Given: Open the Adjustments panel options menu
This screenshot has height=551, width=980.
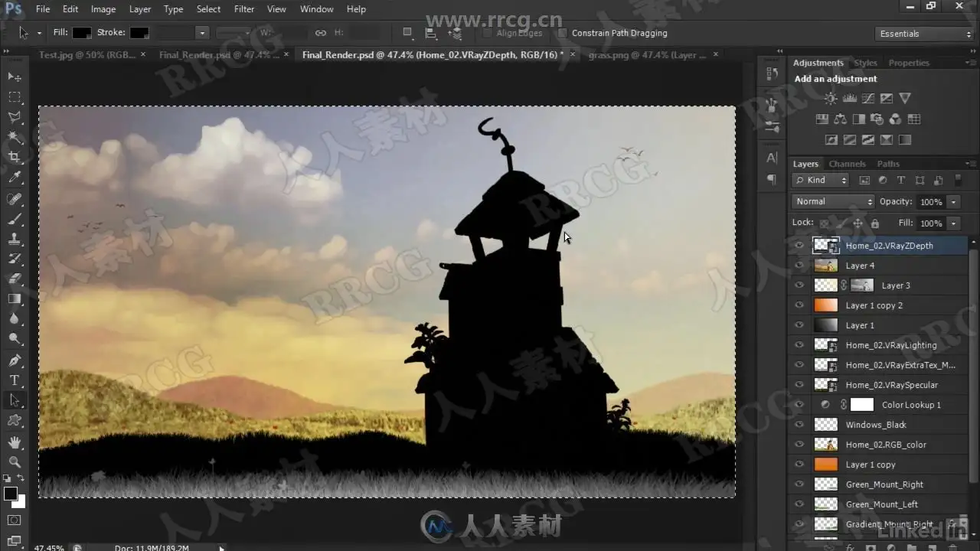Looking at the screenshot, I should (971, 63).
